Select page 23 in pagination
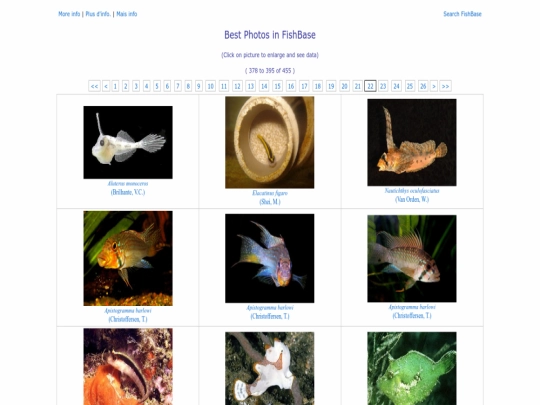The image size is (540, 405). 383,86
